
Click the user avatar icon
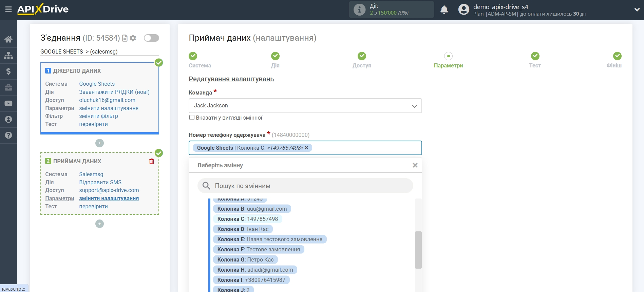click(x=463, y=9)
